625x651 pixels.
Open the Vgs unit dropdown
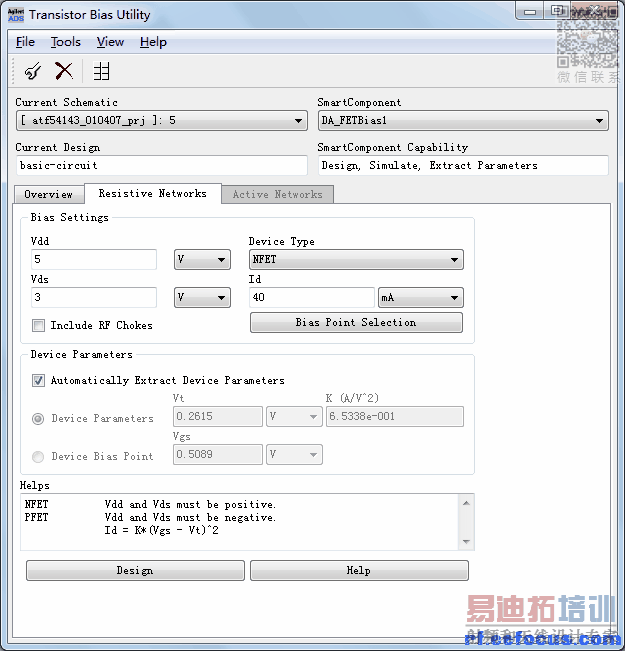(x=294, y=454)
